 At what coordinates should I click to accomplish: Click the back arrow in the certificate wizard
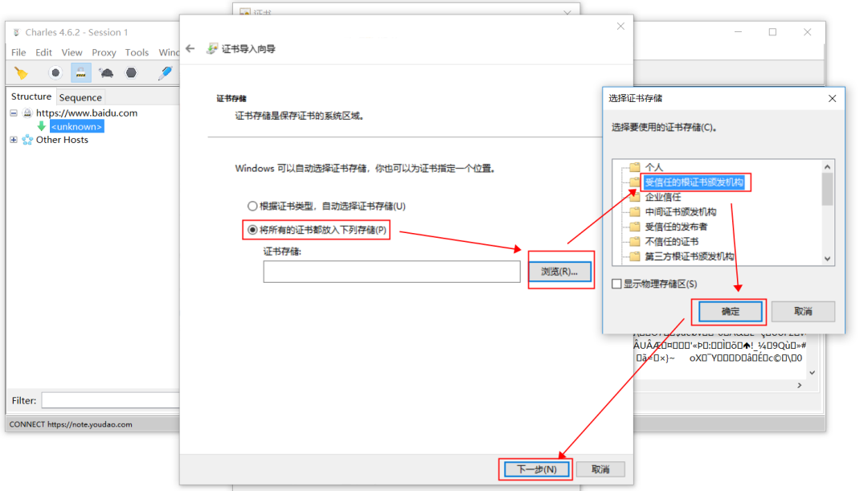(190, 48)
